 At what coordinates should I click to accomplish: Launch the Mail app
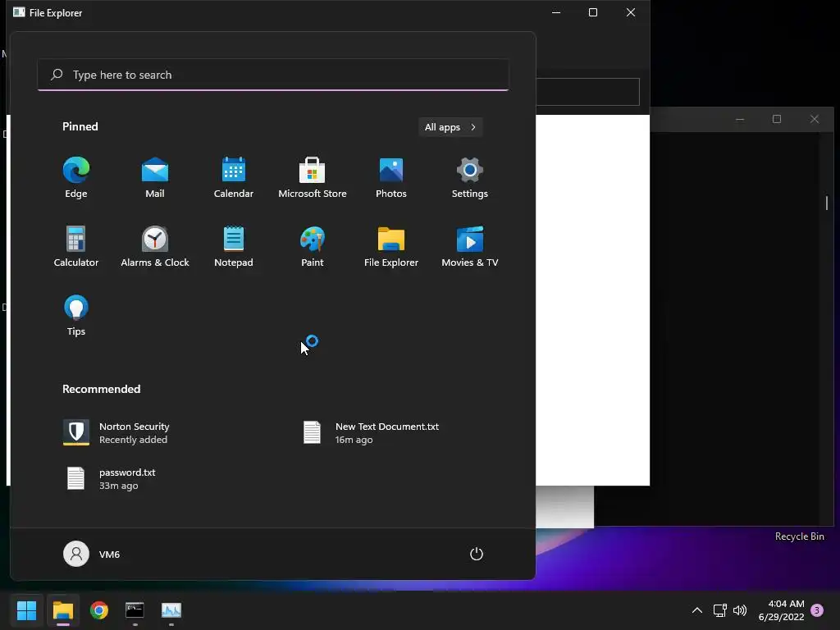pos(155,178)
